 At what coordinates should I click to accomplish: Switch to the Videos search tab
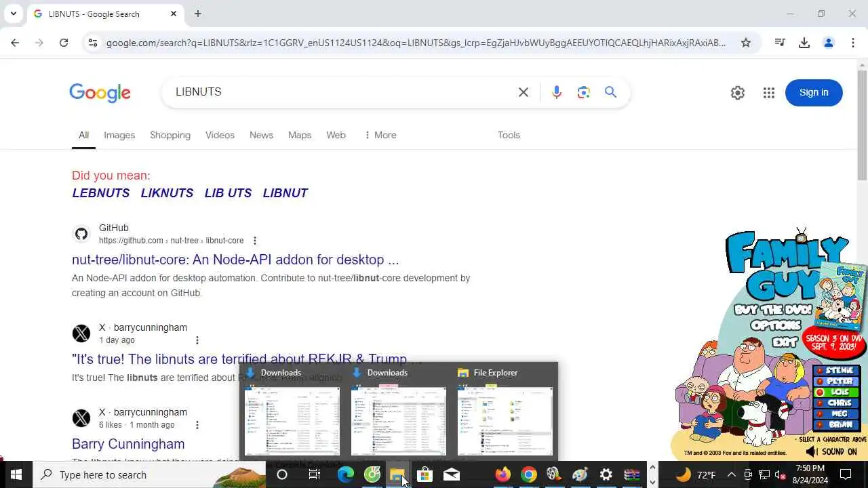click(x=220, y=135)
